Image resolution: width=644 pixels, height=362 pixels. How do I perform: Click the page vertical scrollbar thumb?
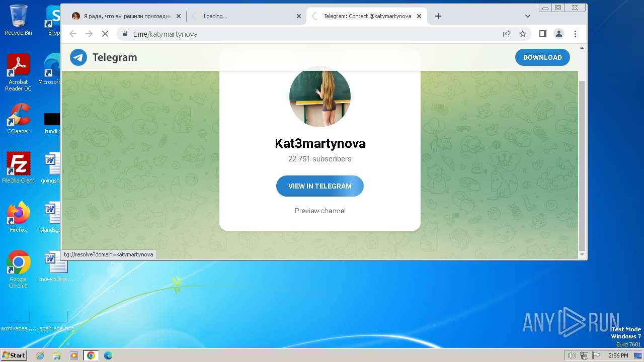point(582,166)
